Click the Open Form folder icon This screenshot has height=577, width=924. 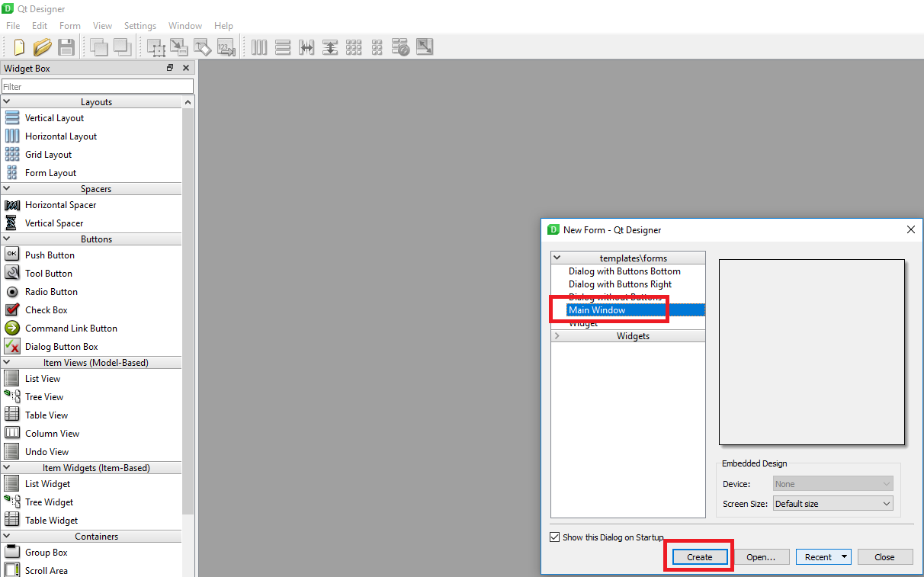pyautogui.click(x=43, y=47)
